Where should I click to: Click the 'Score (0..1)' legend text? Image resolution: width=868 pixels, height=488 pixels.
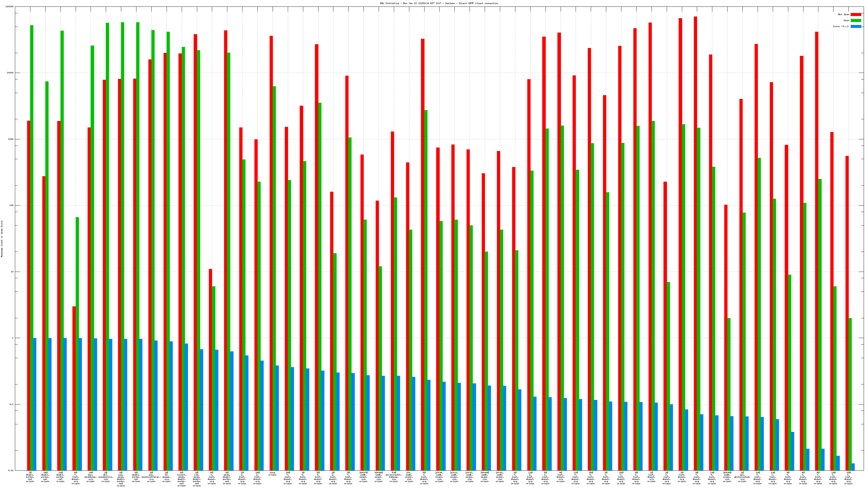tap(841, 26)
